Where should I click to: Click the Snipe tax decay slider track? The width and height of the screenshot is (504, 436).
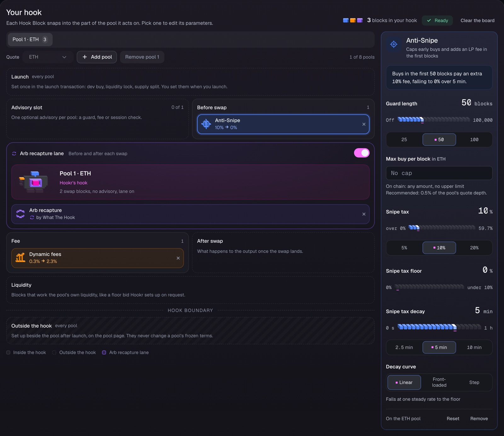[x=439, y=327]
